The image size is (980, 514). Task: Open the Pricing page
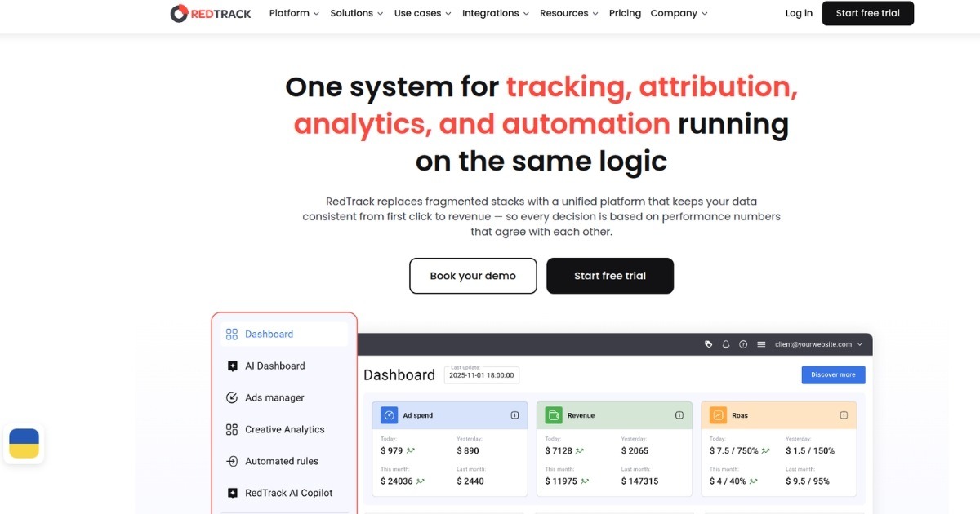pyautogui.click(x=625, y=13)
